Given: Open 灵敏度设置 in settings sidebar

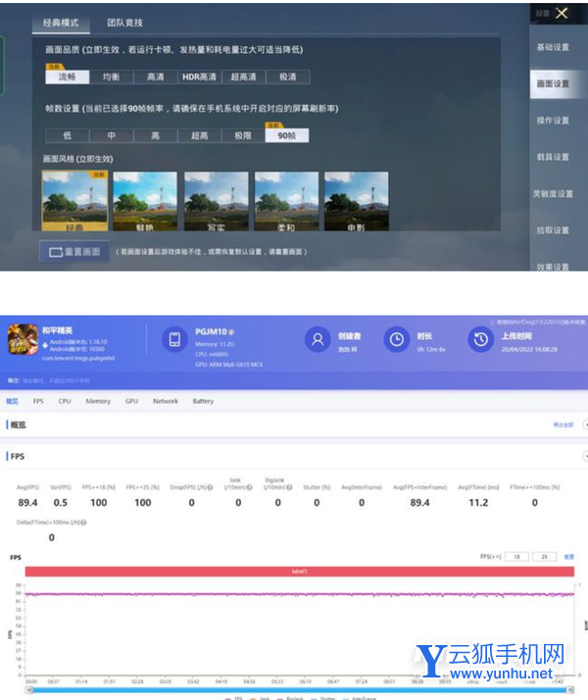Looking at the screenshot, I should [x=553, y=194].
